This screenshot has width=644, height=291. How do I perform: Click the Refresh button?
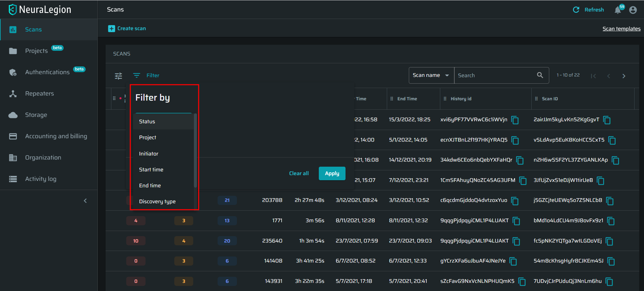[588, 10]
